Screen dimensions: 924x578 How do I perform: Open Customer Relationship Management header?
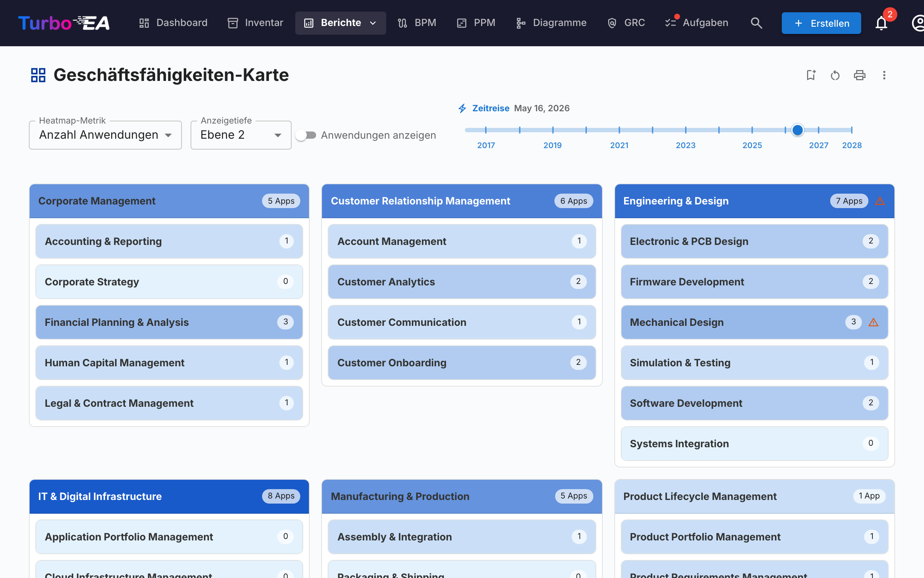(462, 201)
